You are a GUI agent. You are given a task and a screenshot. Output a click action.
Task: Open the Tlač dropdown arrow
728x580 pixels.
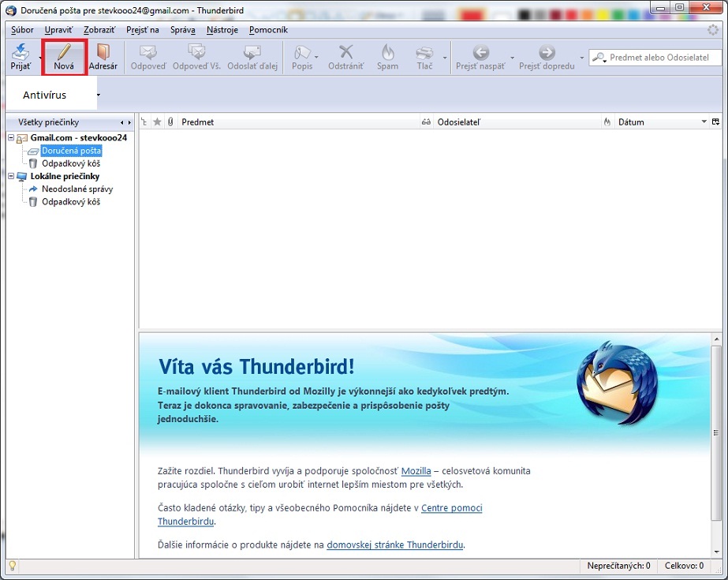coord(445,58)
